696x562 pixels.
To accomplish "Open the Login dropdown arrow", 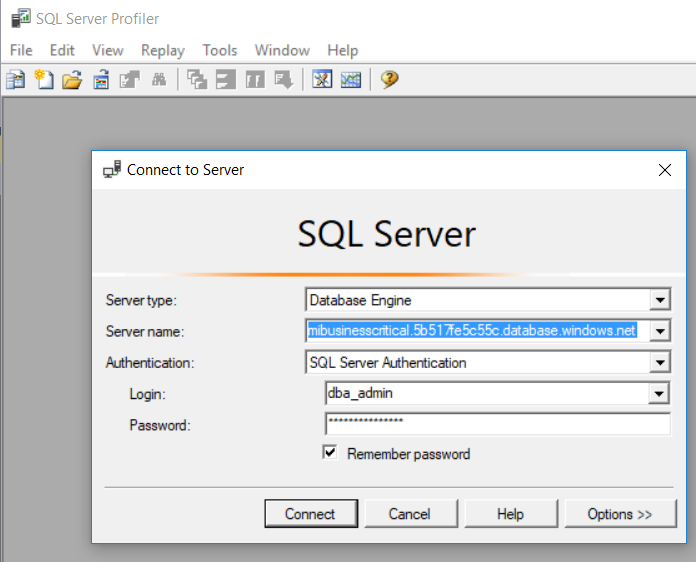I will tap(659, 394).
